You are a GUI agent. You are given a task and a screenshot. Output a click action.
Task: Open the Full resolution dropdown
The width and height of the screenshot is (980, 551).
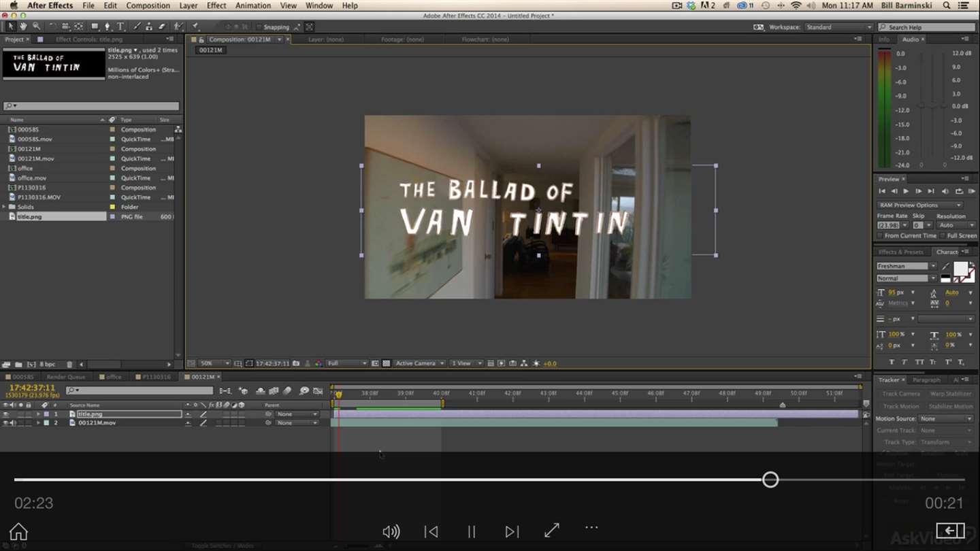(347, 364)
